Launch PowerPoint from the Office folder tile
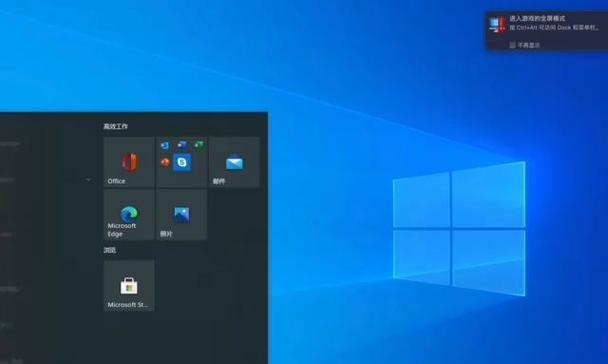This screenshot has width=608, height=364. (x=166, y=162)
